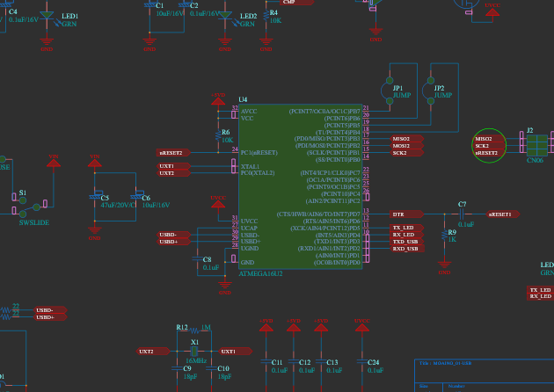The height and width of the screenshot is (392, 554).
Task: Click the nRESET1 net label
Action: point(499,214)
